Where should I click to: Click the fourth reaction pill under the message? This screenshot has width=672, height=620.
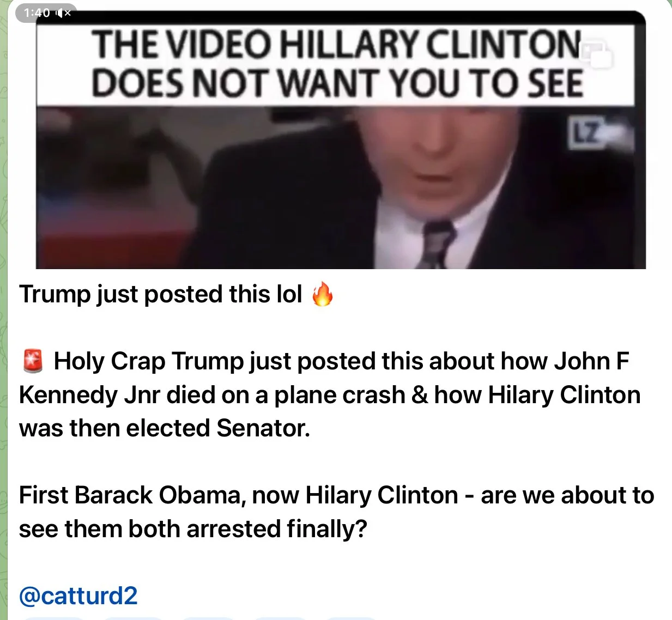click(x=281, y=618)
